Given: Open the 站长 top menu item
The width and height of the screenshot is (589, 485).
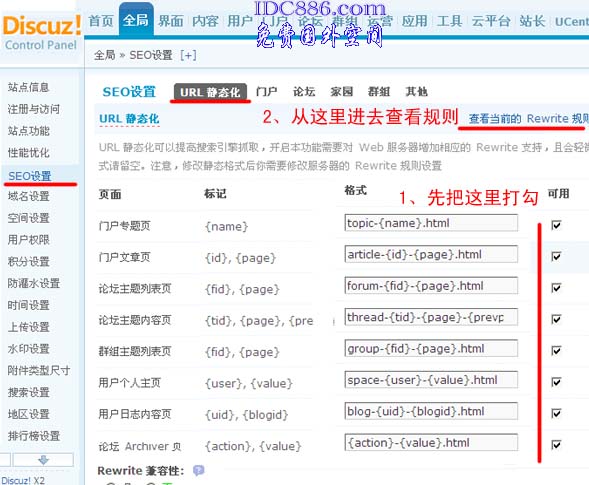Looking at the screenshot, I should (x=532, y=21).
